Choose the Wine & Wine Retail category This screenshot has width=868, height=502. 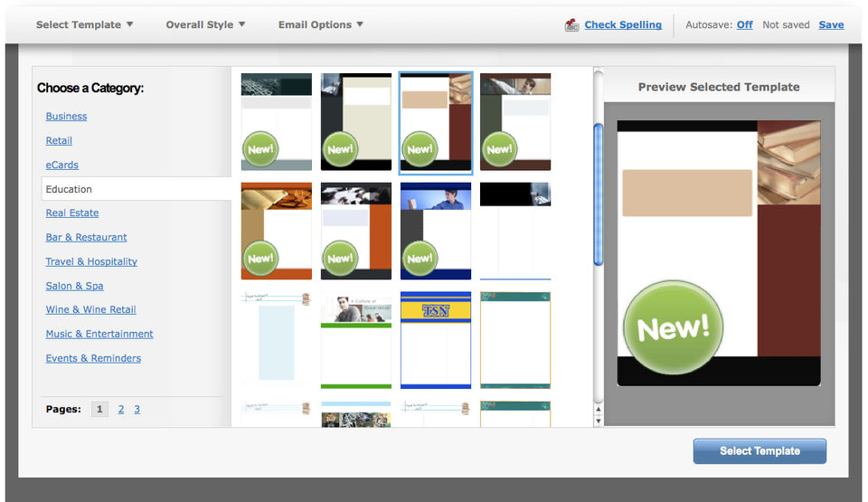click(90, 309)
